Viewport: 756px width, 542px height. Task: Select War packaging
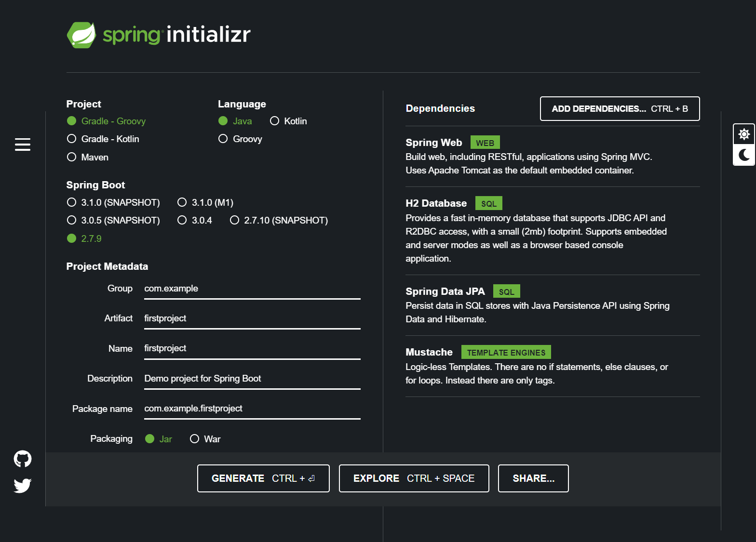click(x=205, y=439)
